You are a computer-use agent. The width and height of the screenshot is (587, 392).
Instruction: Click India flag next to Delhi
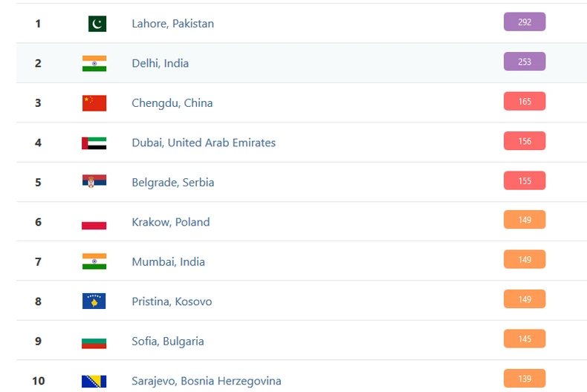[94, 63]
